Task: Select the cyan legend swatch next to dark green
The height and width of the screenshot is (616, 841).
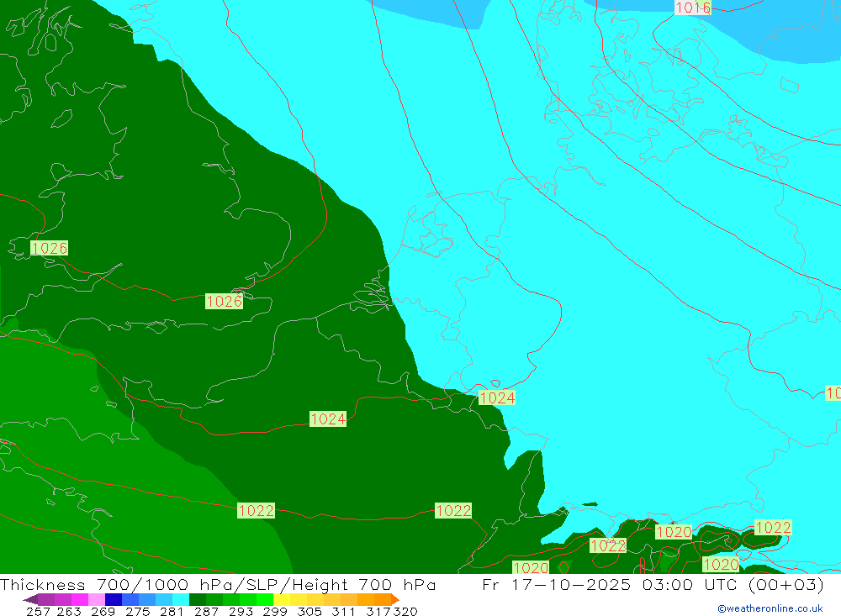Action: pyautogui.click(x=181, y=599)
